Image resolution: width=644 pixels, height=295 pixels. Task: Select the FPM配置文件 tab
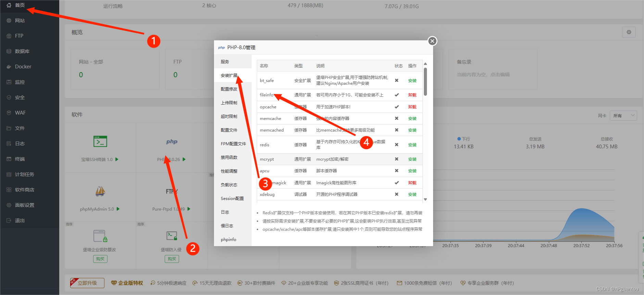pyautogui.click(x=233, y=144)
